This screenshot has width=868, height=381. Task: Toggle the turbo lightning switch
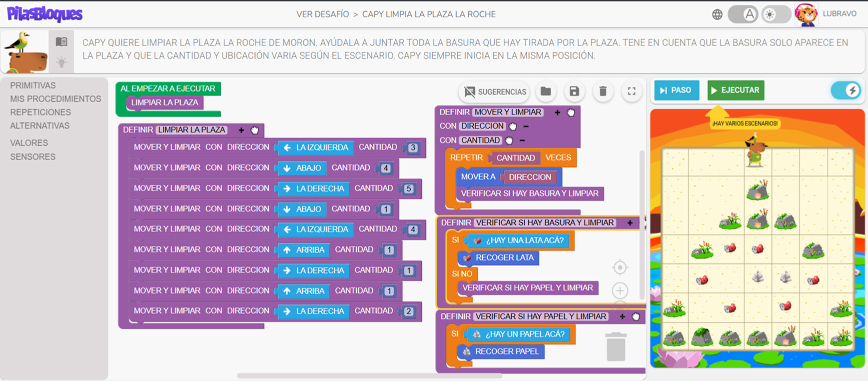coord(846,90)
